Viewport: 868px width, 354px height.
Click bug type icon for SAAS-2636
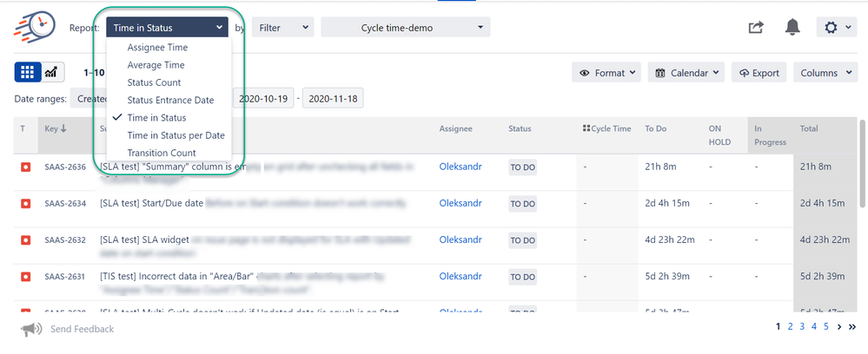[x=25, y=167]
